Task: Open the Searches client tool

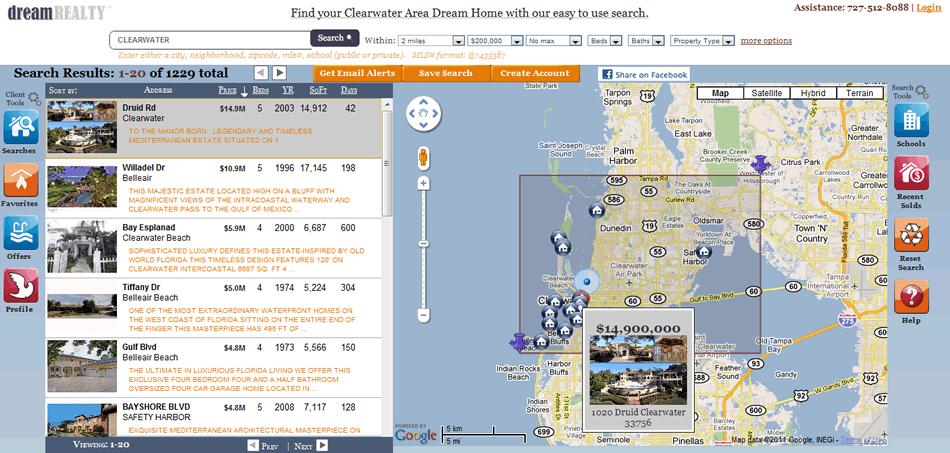Action: click(21, 127)
